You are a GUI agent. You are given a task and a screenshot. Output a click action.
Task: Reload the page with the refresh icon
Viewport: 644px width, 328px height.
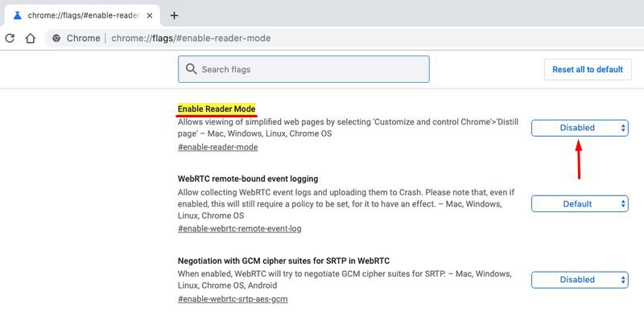tap(10, 38)
